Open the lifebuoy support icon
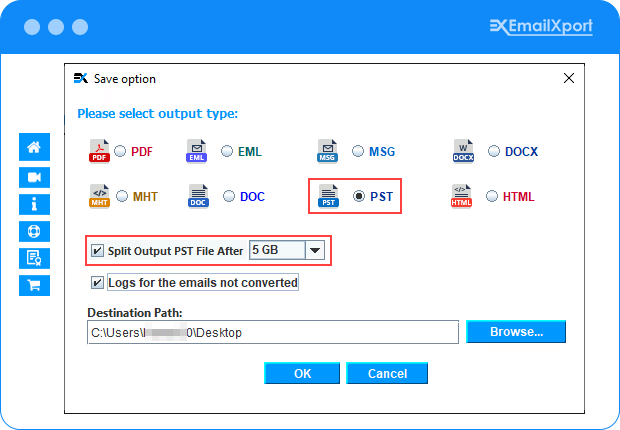Image resolution: width=620 pixels, height=430 pixels. coord(35,231)
